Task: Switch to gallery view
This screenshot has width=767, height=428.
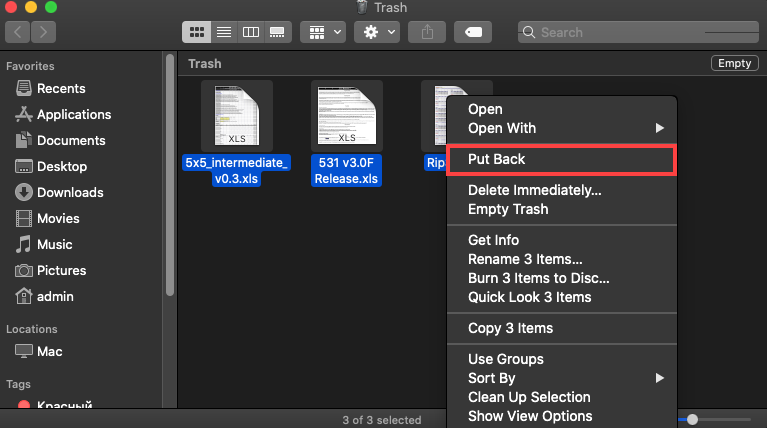Action: [277, 32]
